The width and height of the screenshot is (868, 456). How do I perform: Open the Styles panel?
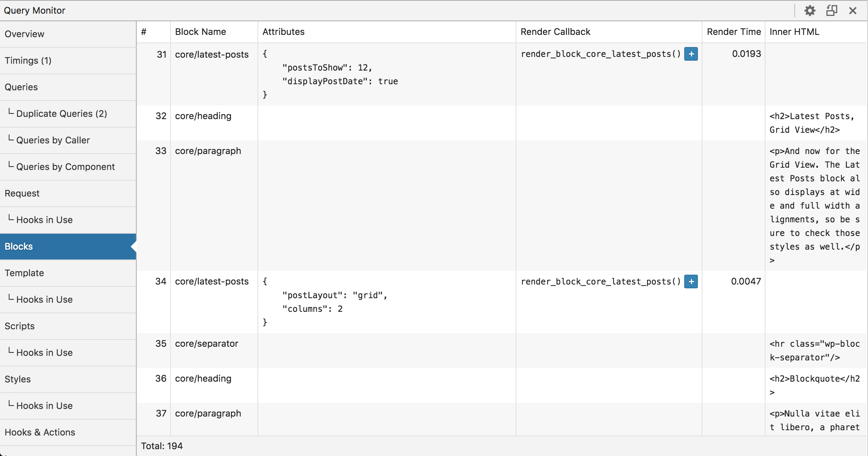(68, 379)
